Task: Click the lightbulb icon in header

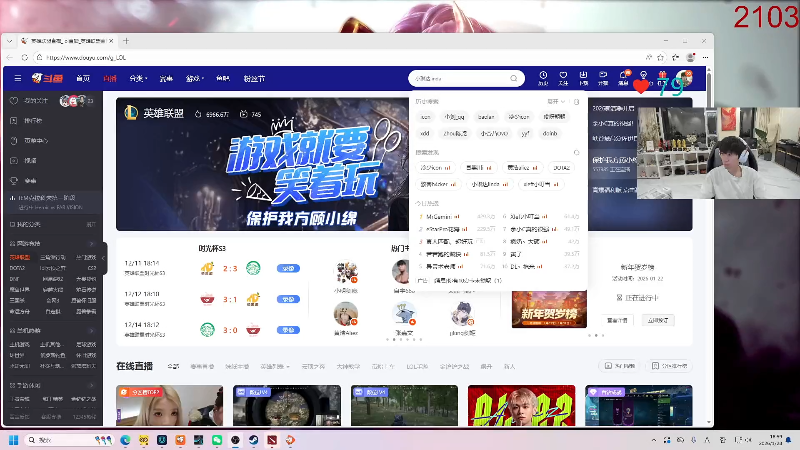Action: (643, 76)
